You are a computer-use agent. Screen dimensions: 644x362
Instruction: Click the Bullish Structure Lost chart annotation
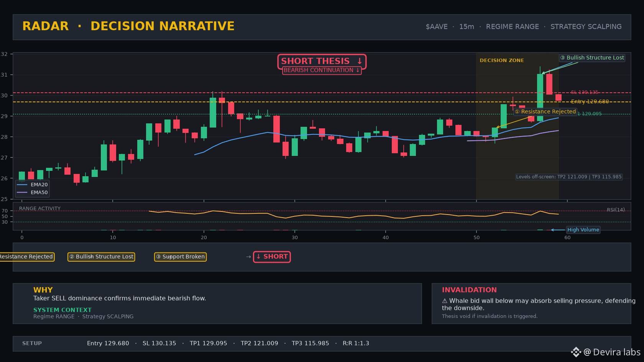tap(592, 58)
